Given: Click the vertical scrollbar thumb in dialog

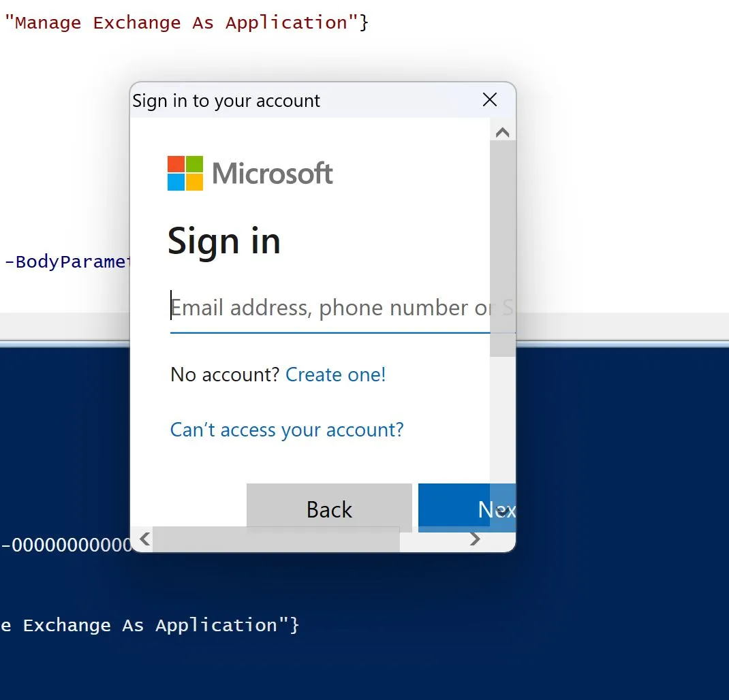Looking at the screenshot, I should (x=503, y=249).
